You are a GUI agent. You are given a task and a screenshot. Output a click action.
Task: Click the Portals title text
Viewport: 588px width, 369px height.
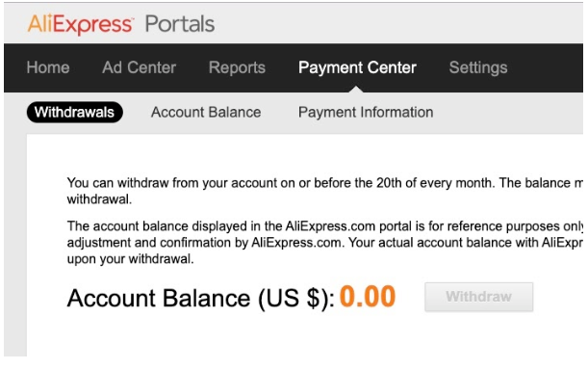click(180, 24)
